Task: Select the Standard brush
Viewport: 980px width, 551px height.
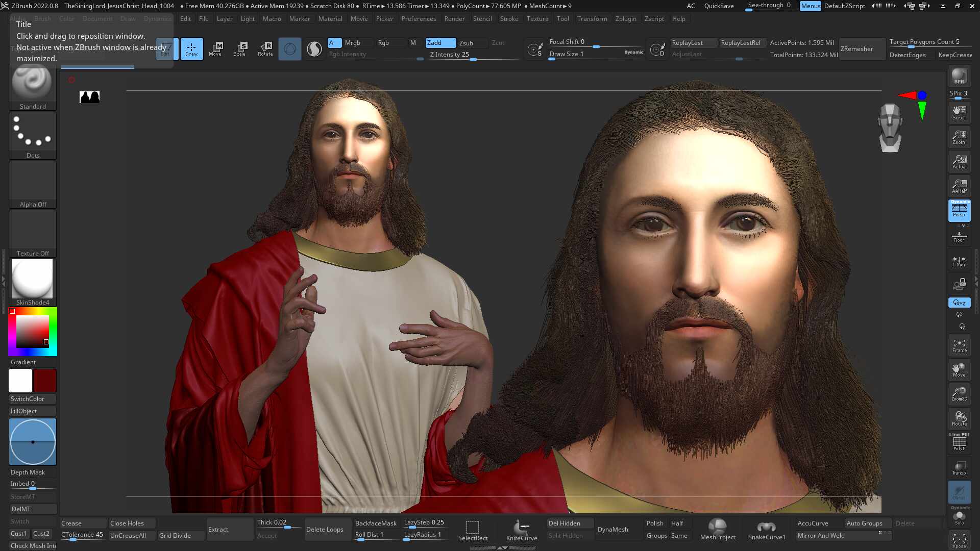Action: pyautogui.click(x=32, y=83)
